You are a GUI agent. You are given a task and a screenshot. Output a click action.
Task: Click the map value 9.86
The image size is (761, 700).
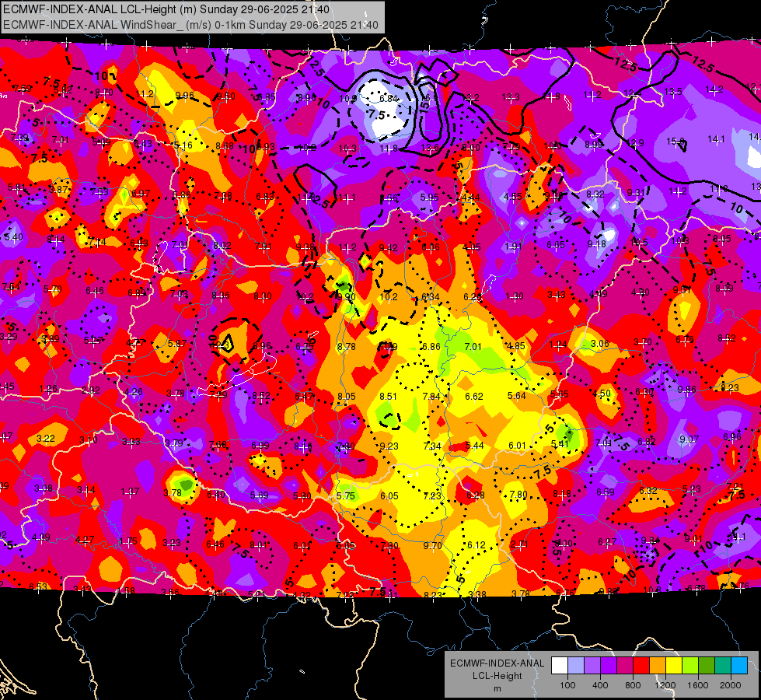[686, 389]
